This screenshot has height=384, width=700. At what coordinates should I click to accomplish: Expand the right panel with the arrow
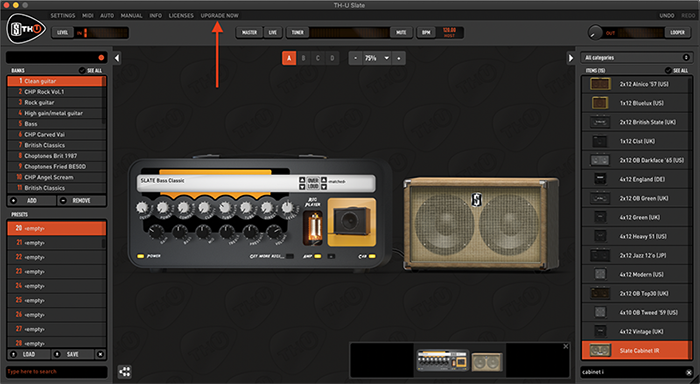(571, 58)
